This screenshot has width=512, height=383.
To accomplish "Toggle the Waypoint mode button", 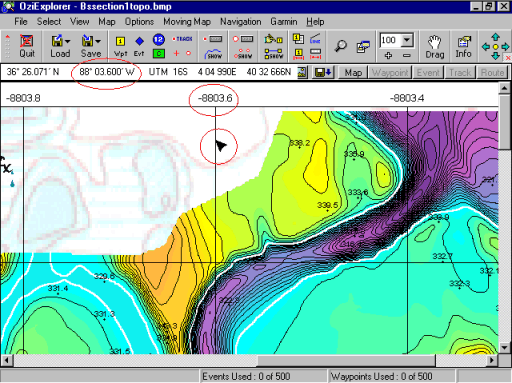I will click(x=390, y=72).
